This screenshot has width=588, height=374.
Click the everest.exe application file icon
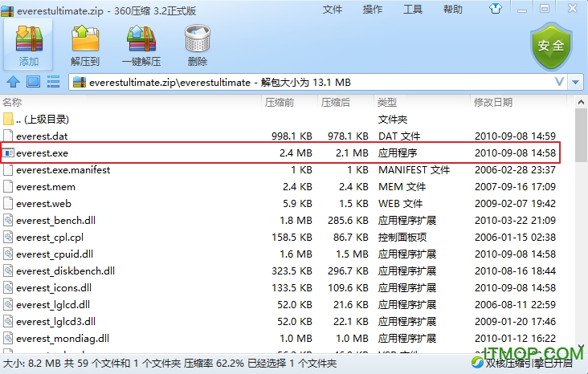tap(8, 153)
